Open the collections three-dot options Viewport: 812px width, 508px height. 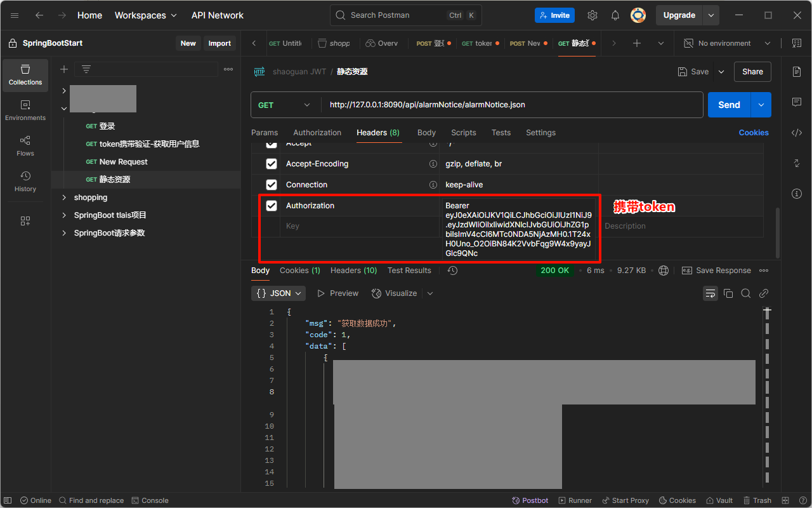228,69
